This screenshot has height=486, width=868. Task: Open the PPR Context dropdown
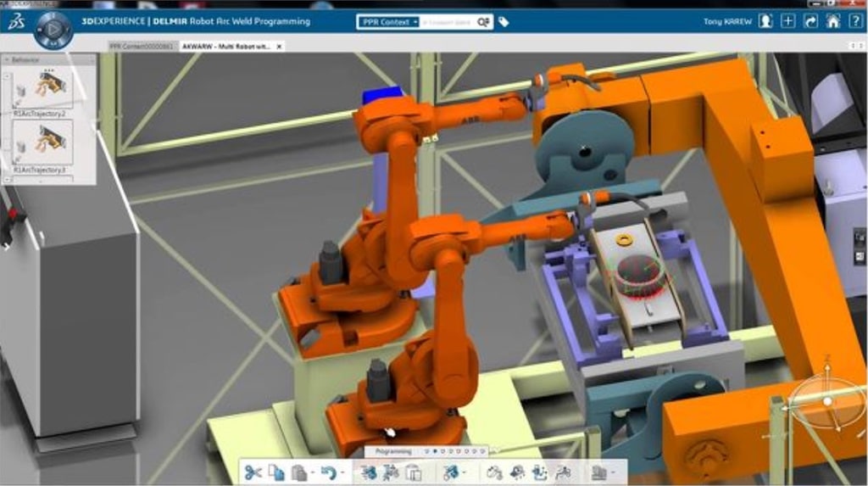click(x=389, y=21)
